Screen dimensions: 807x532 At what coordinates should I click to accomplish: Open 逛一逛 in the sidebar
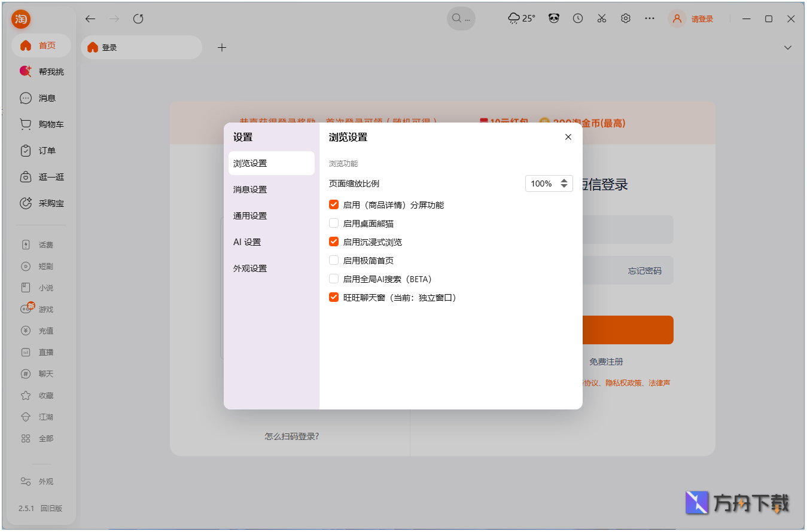41,177
